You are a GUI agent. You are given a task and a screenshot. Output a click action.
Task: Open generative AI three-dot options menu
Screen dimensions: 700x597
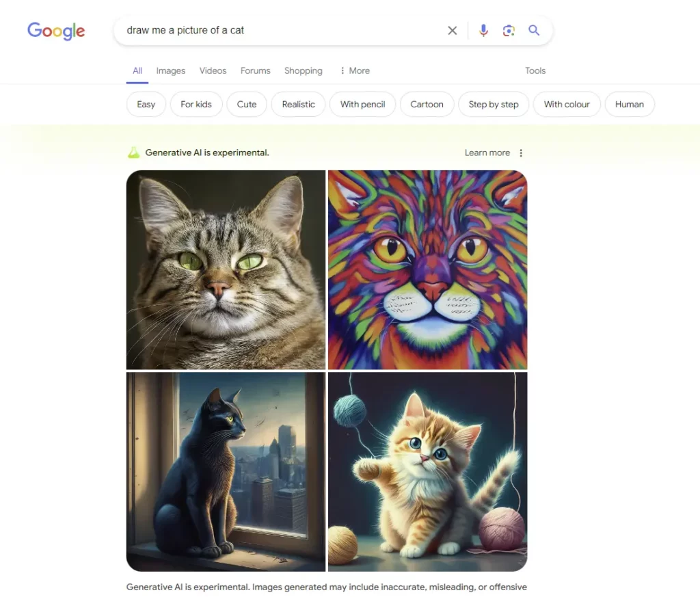point(520,153)
